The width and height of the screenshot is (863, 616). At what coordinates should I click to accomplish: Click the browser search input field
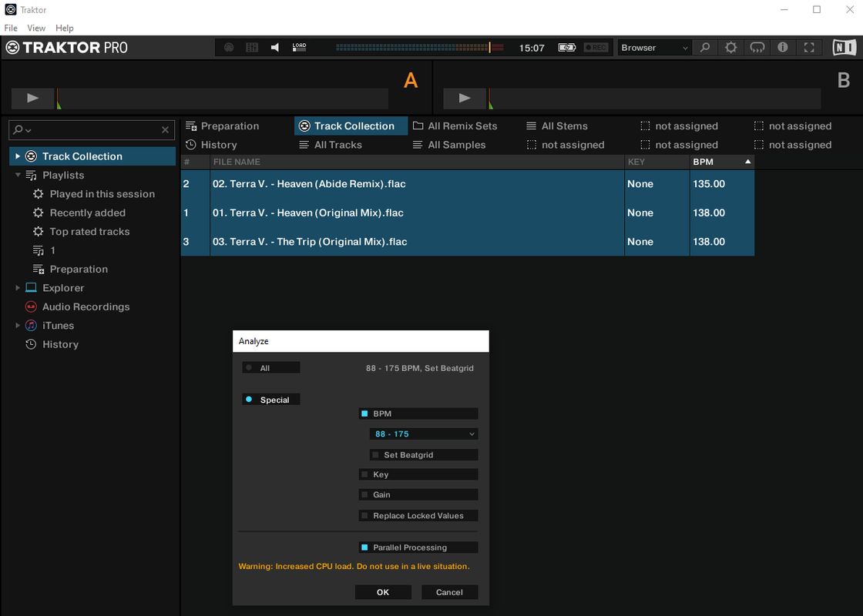point(92,130)
